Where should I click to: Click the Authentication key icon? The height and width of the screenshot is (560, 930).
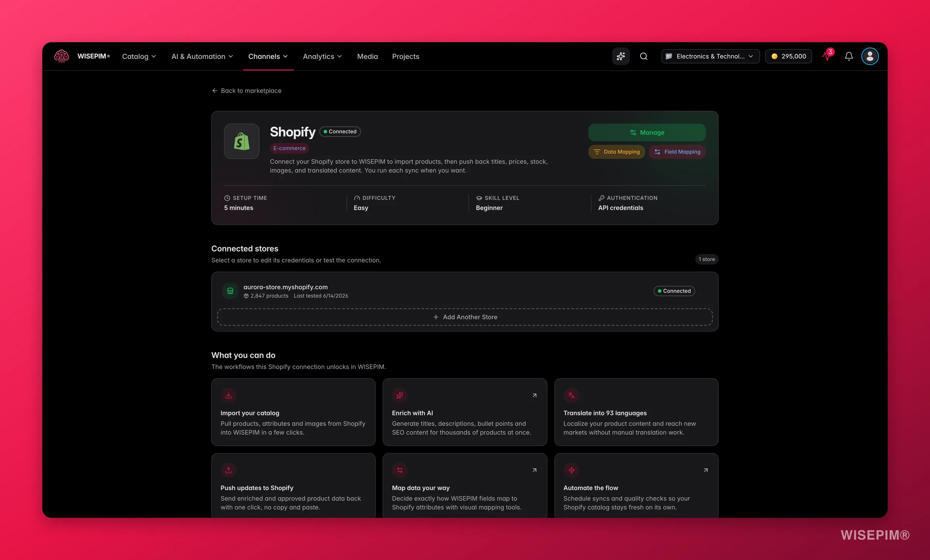click(x=601, y=198)
